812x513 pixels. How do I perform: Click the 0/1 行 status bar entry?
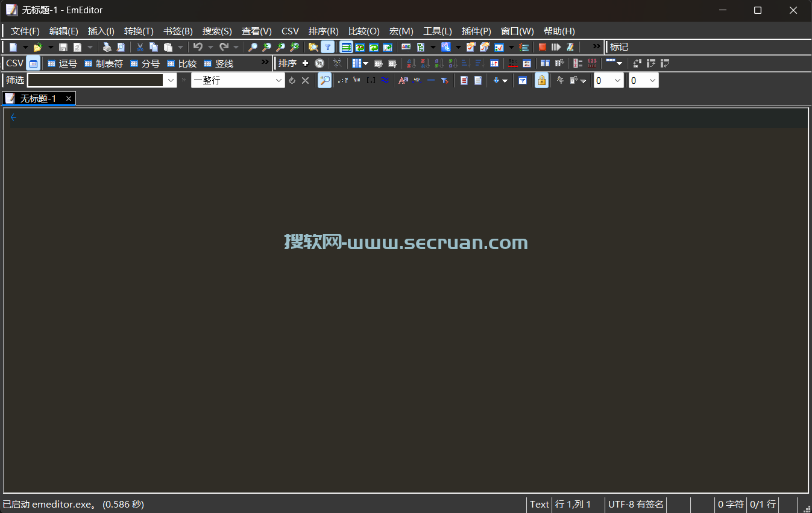pos(763,505)
